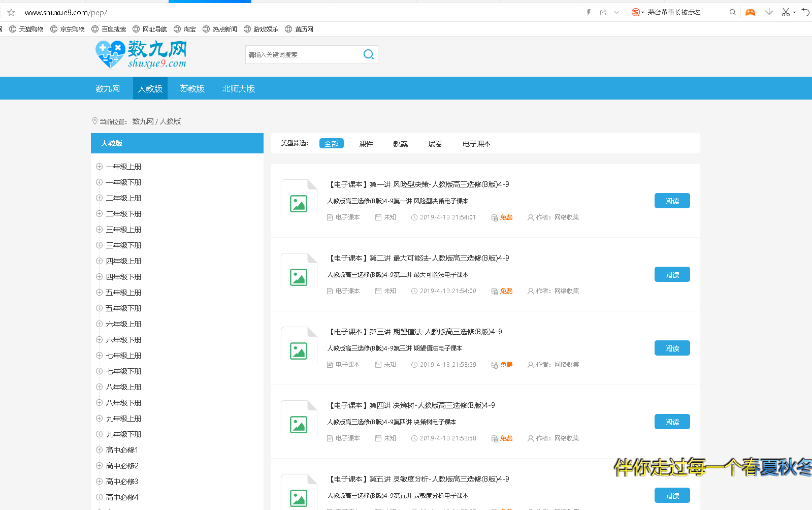Click the undo arrow icon in browser toolbar
This screenshot has height=510, width=812.
point(806,12)
